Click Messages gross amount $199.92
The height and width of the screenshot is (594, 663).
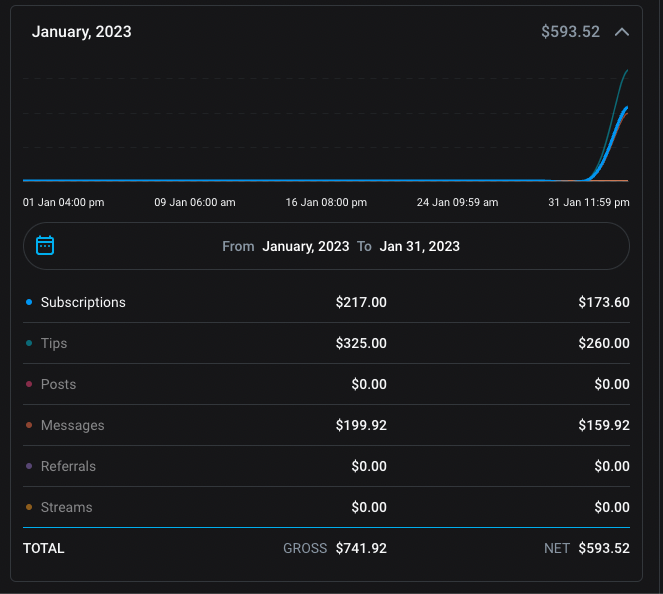click(361, 425)
